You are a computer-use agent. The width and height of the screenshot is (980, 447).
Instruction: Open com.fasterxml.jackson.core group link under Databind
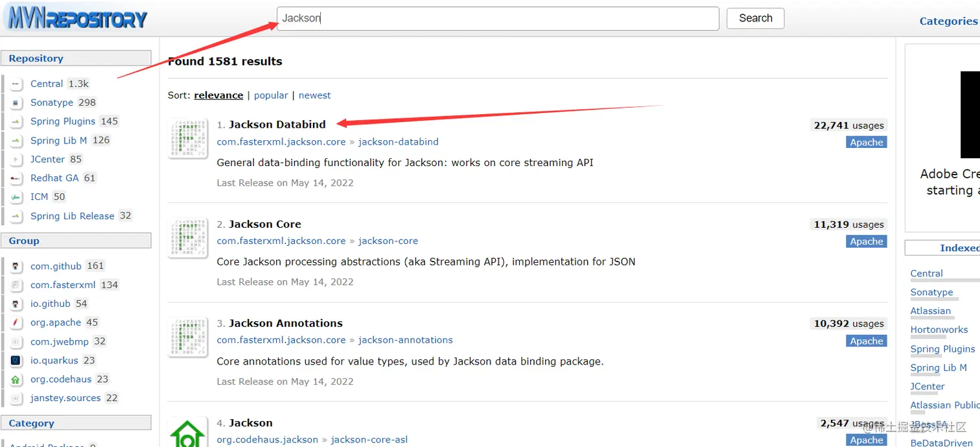281,141
